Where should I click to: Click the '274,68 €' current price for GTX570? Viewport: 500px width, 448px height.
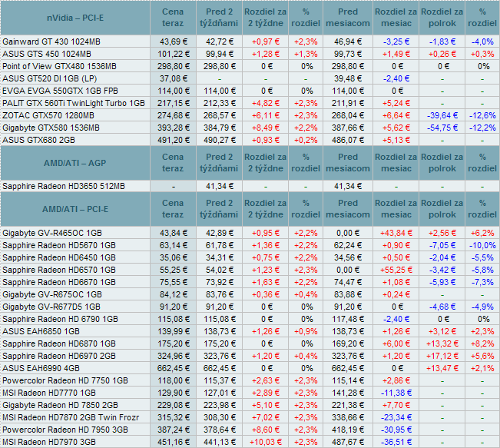tap(173, 115)
